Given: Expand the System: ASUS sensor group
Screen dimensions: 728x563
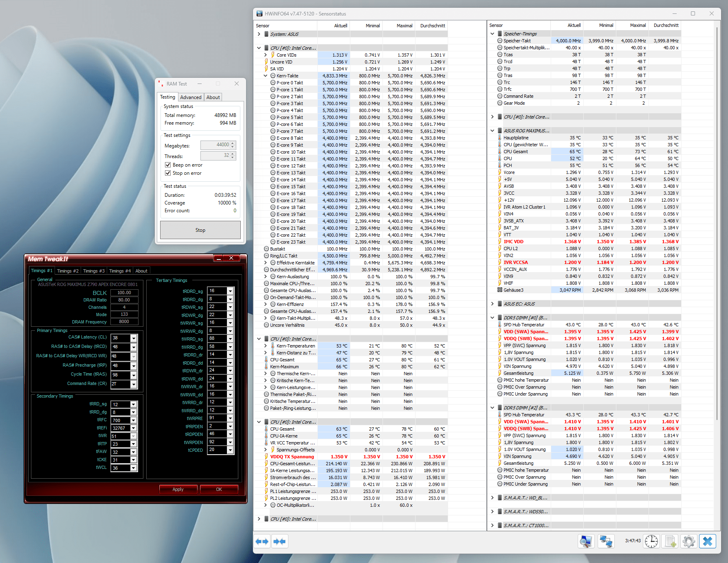Looking at the screenshot, I should [x=259, y=34].
